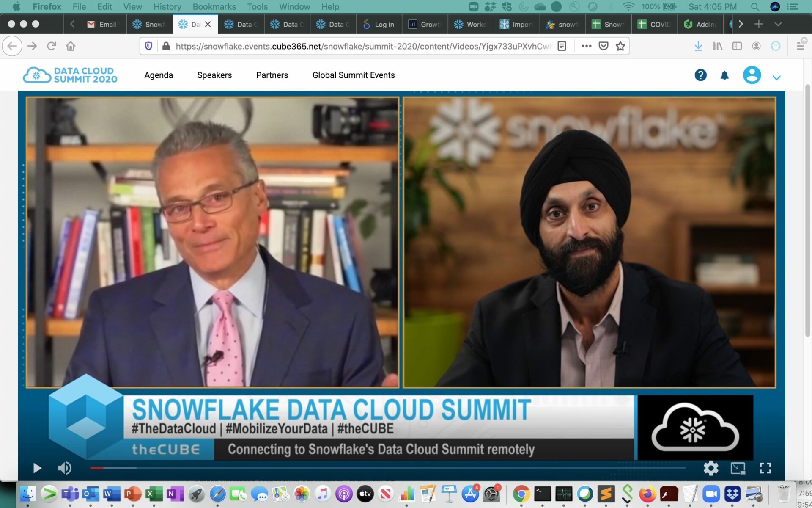Open the History menu
The image size is (812, 508).
point(167,7)
